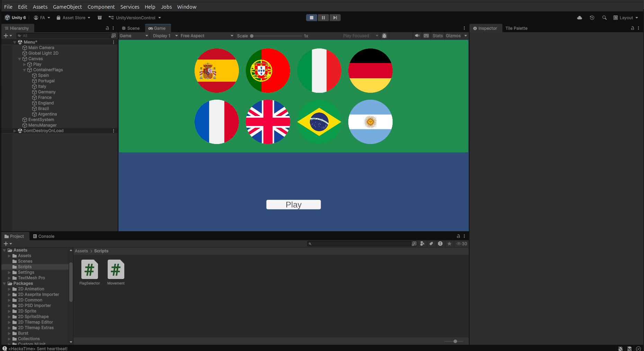This screenshot has width=644, height=351.
Task: Click the Play button in the game
Action: [x=293, y=205]
